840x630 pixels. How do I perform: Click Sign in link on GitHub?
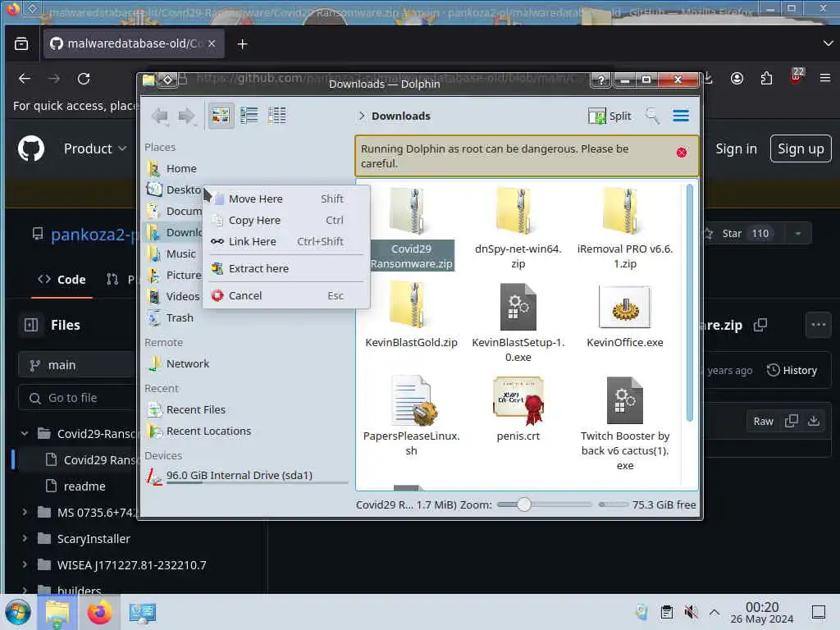coord(736,149)
